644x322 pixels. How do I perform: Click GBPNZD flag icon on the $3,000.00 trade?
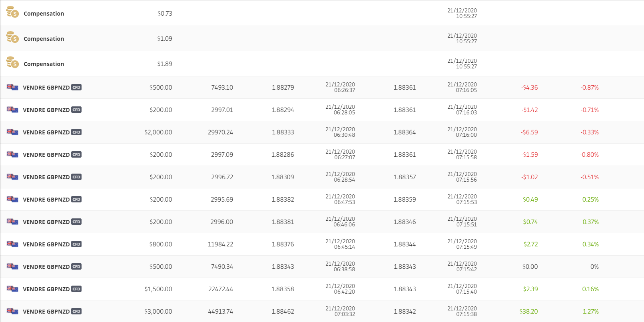(12, 311)
